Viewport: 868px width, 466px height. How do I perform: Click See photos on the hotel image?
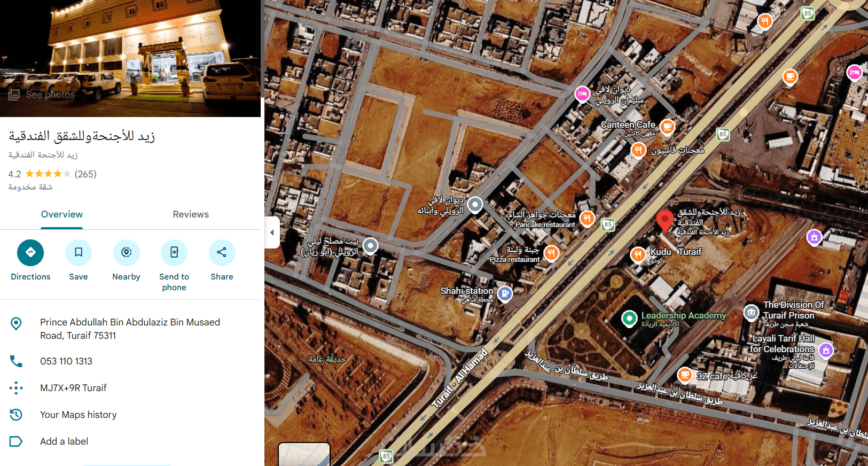point(42,95)
